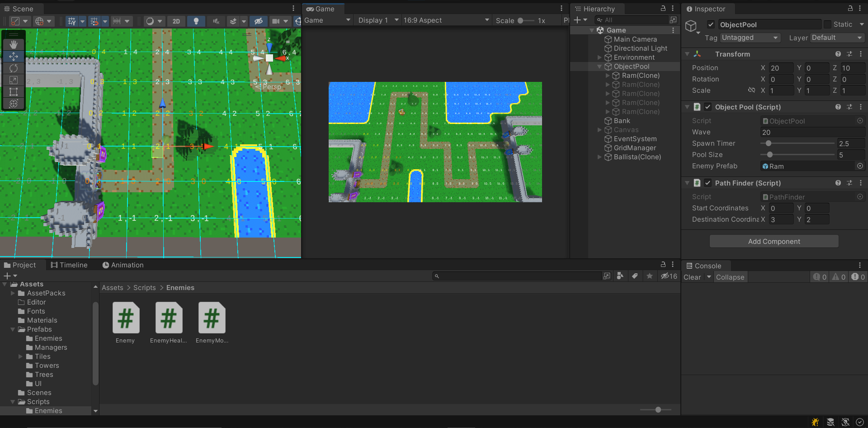Adjust the Spawn Timer slider
Viewport: 868px width, 428px height.
(x=797, y=143)
